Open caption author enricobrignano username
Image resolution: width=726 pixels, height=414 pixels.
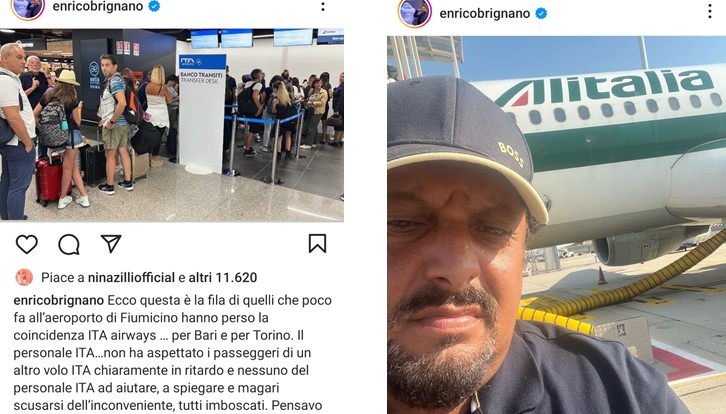pyautogui.click(x=59, y=300)
